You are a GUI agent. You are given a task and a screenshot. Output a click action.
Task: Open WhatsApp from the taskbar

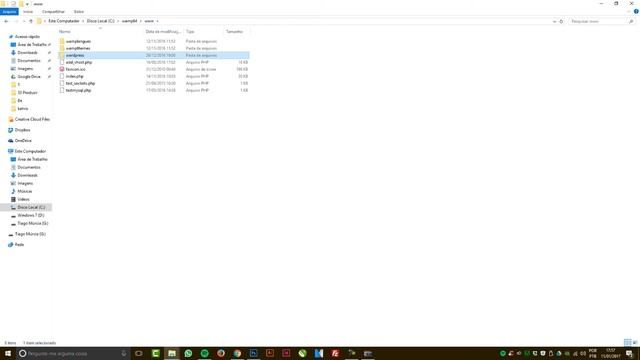click(188, 353)
